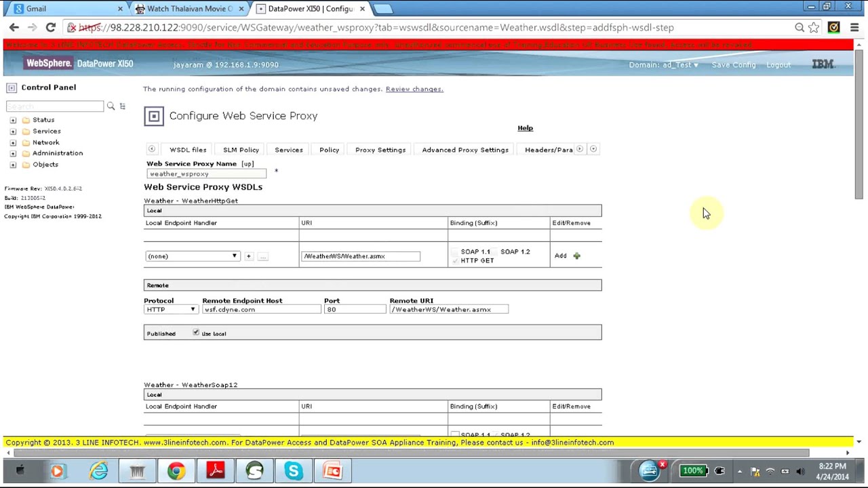This screenshot has width=868, height=488.
Task: Open tab list down-arrow icon
Action: pos(593,149)
